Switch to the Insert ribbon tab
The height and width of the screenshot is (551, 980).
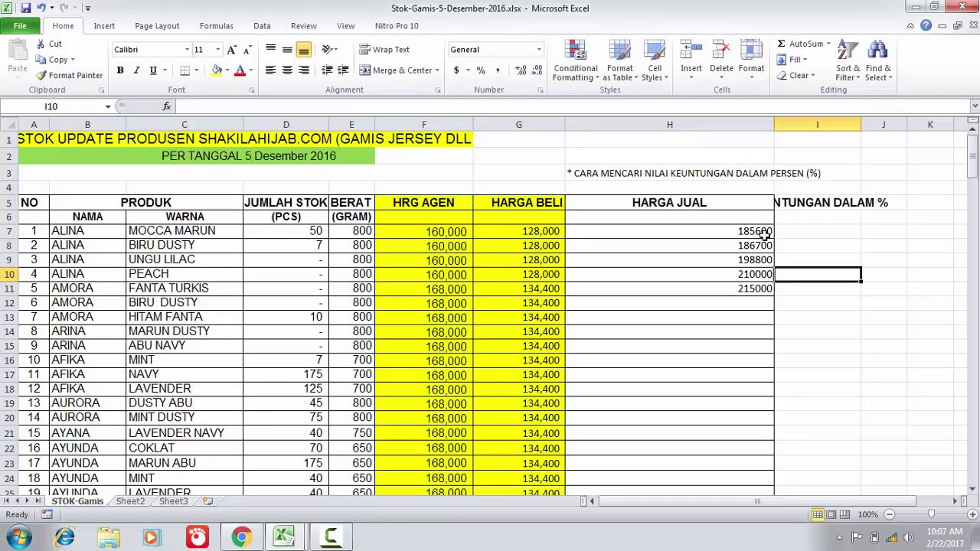tap(104, 26)
